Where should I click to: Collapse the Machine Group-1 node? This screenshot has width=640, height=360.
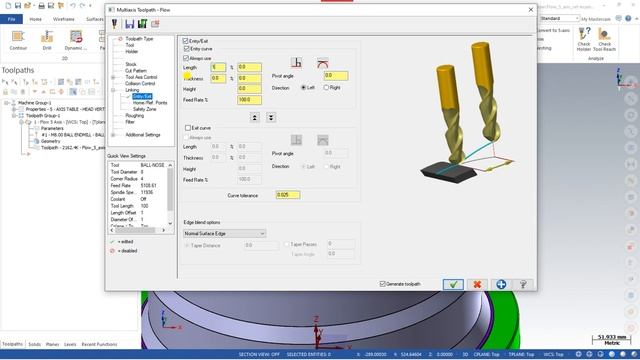(x=7, y=103)
